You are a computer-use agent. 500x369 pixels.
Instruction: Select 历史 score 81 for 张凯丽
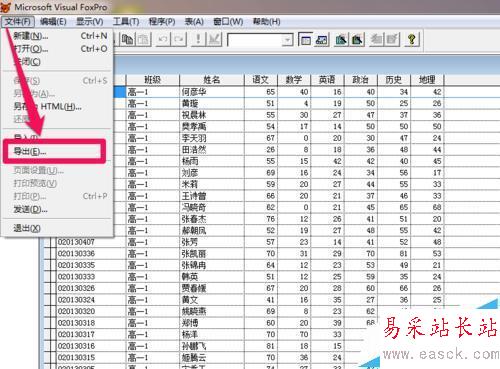394,254
